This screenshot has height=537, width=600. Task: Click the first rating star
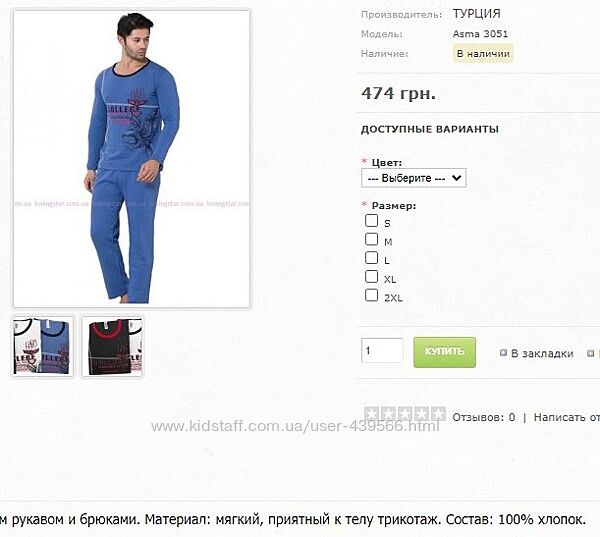tap(371, 414)
